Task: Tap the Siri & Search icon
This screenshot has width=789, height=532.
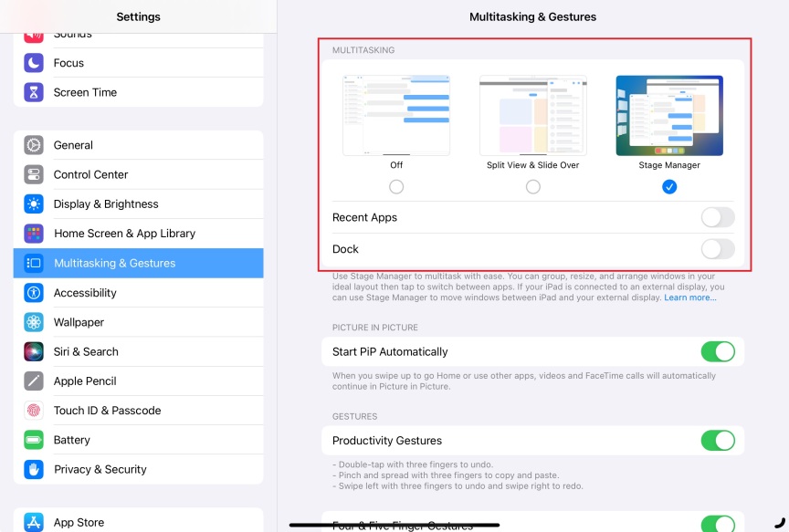Action: coord(34,351)
